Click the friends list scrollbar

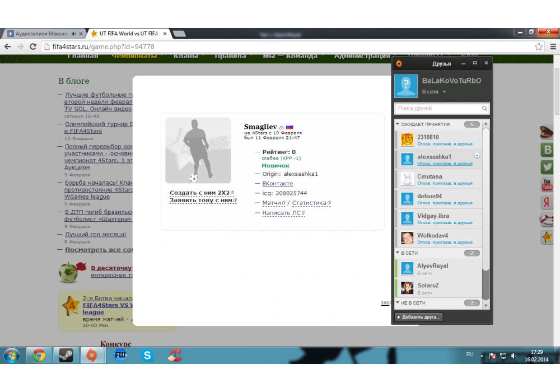(486, 213)
